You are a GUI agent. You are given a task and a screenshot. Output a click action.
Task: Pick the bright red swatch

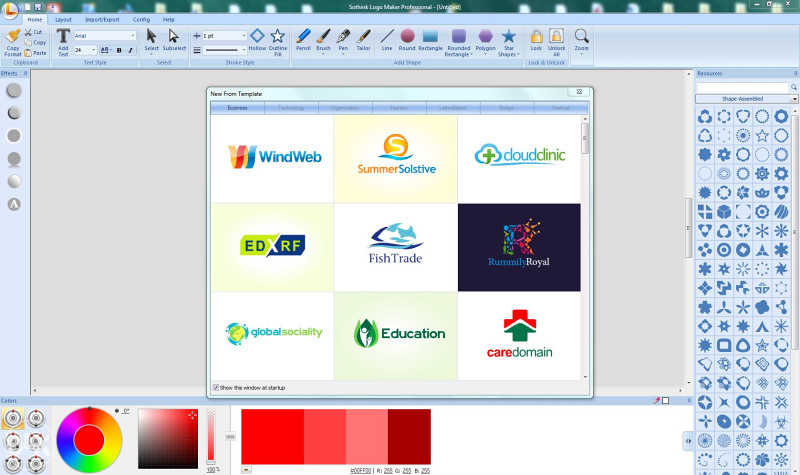[x=272, y=436]
